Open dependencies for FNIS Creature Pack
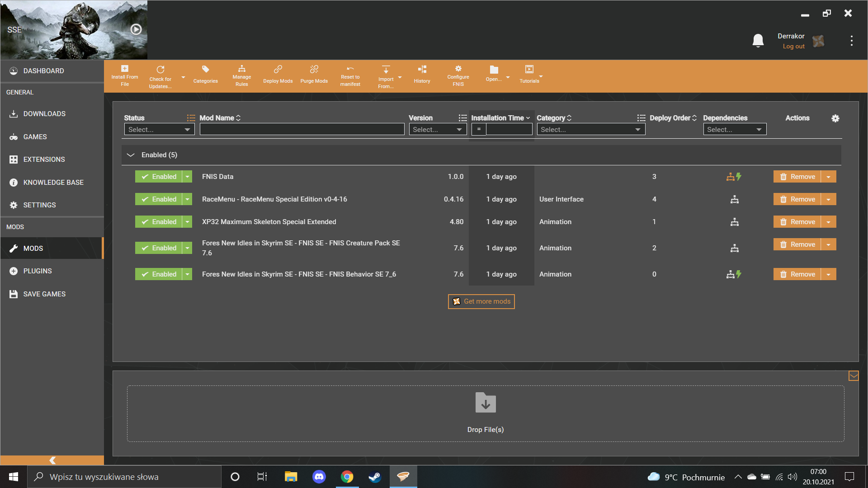 tap(735, 248)
